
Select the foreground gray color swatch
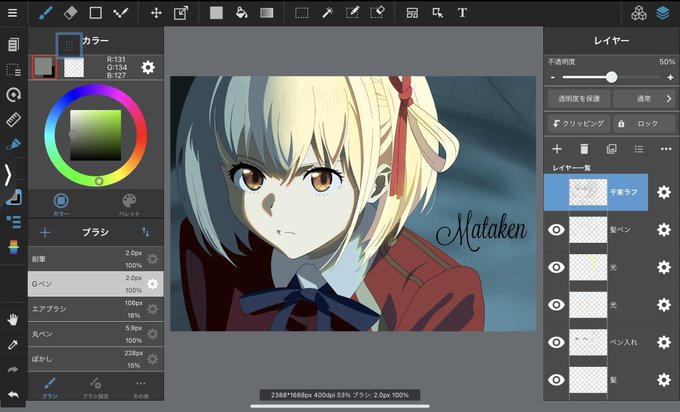[44, 67]
